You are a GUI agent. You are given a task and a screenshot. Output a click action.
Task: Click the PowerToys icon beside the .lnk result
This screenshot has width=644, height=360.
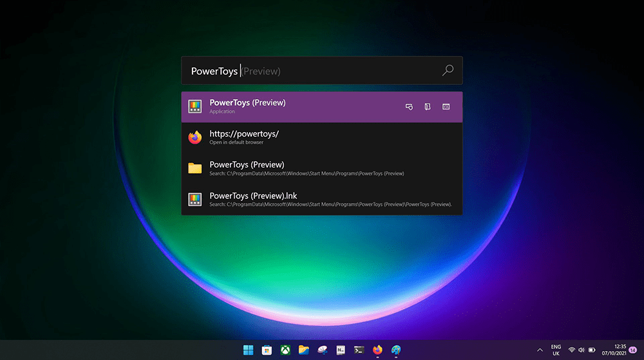pyautogui.click(x=195, y=200)
